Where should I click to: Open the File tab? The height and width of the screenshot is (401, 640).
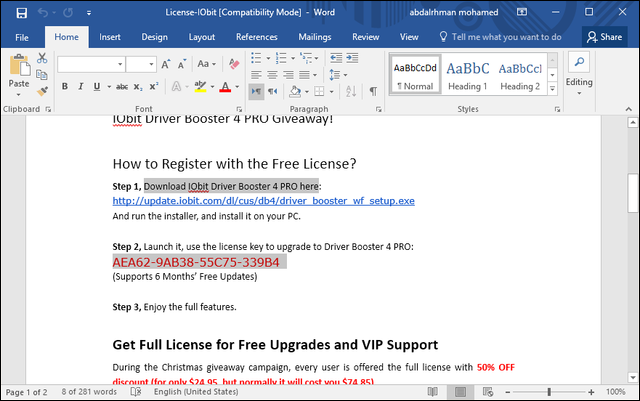pyautogui.click(x=22, y=37)
